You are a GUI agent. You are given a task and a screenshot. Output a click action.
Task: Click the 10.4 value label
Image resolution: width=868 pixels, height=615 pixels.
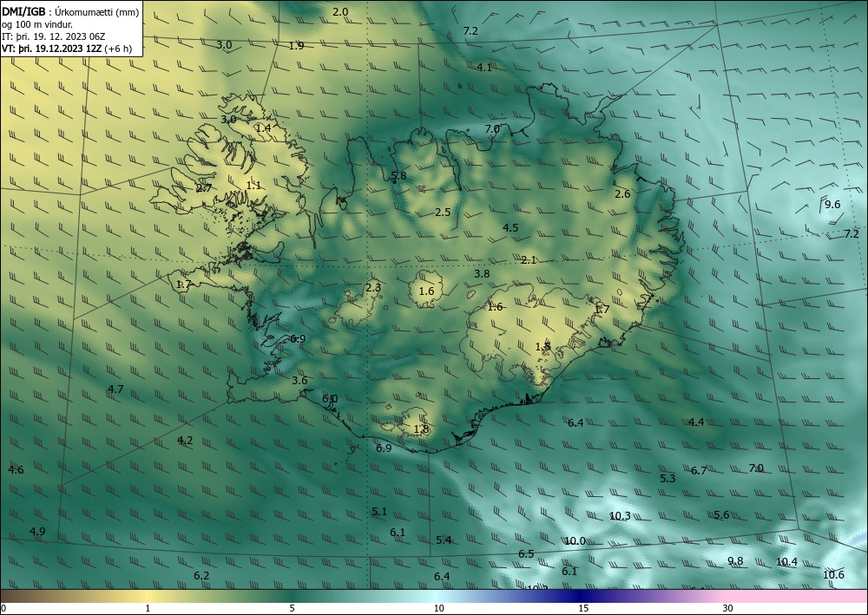(x=786, y=562)
